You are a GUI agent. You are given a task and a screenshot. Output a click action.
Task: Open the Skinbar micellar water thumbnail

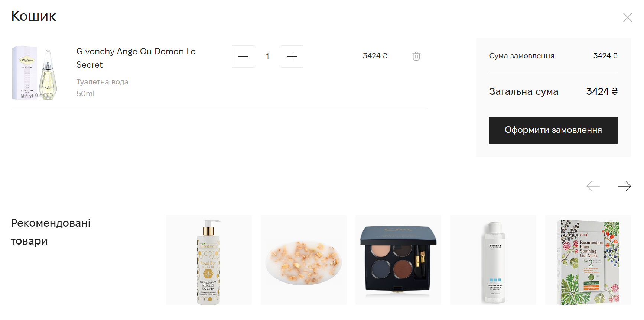click(493, 260)
